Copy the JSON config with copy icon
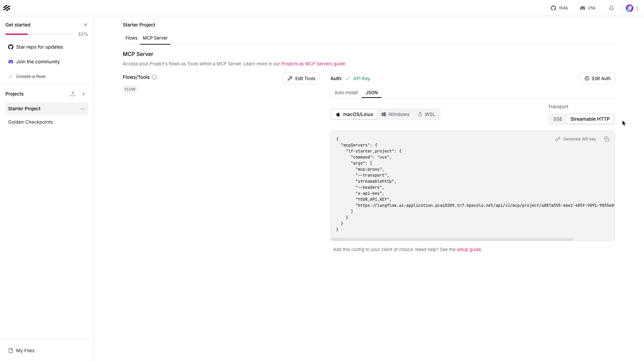Screen dimensions: 644x362 pyautogui.click(x=607, y=139)
